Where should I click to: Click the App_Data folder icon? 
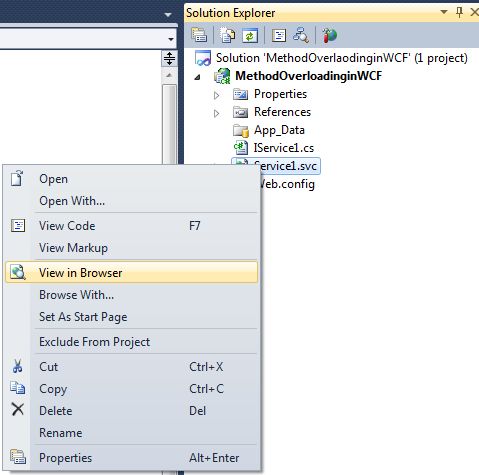click(x=241, y=130)
